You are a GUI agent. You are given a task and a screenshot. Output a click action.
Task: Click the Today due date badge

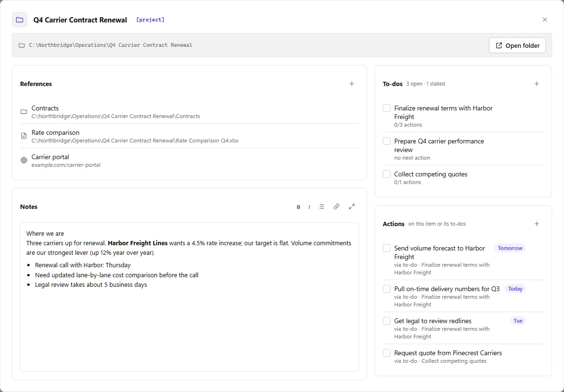pos(515,289)
